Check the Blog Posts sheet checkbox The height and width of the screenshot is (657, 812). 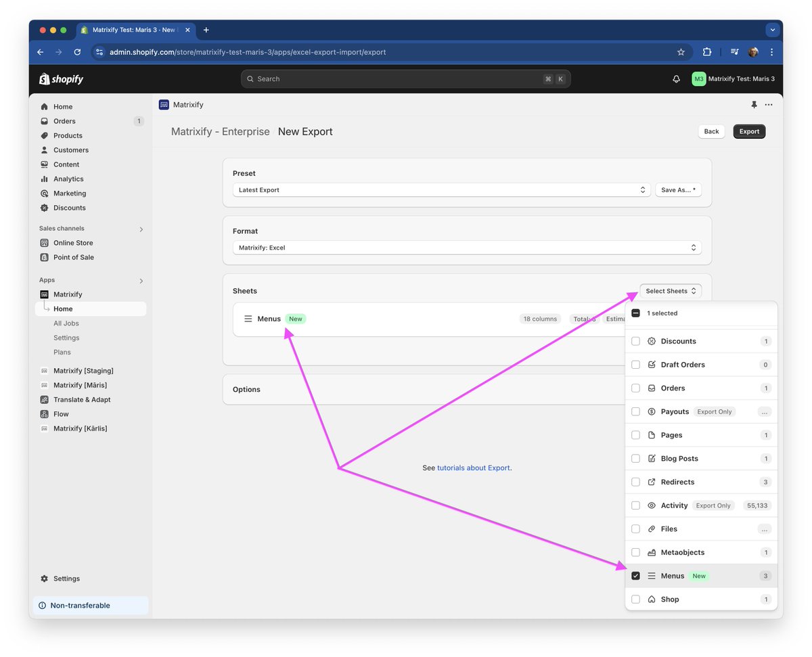coord(635,459)
